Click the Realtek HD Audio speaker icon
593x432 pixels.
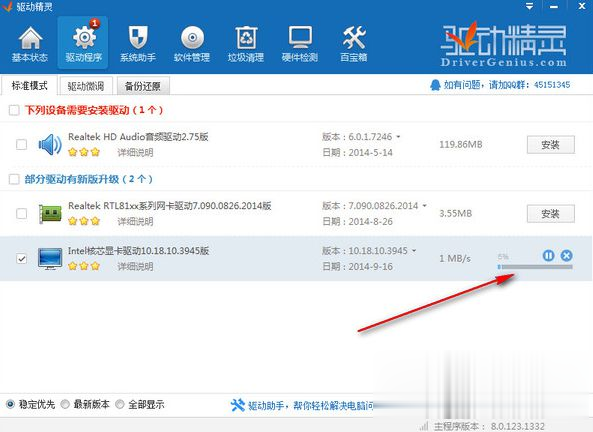50,145
